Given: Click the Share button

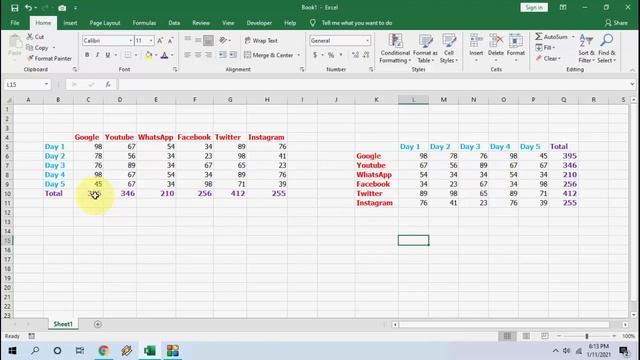Looking at the screenshot, I should point(616,23).
